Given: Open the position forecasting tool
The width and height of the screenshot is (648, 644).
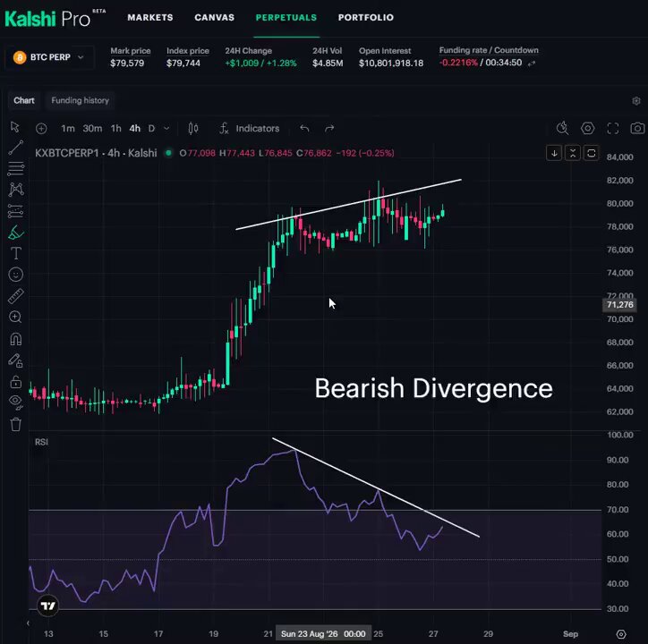Looking at the screenshot, I should (x=16, y=211).
